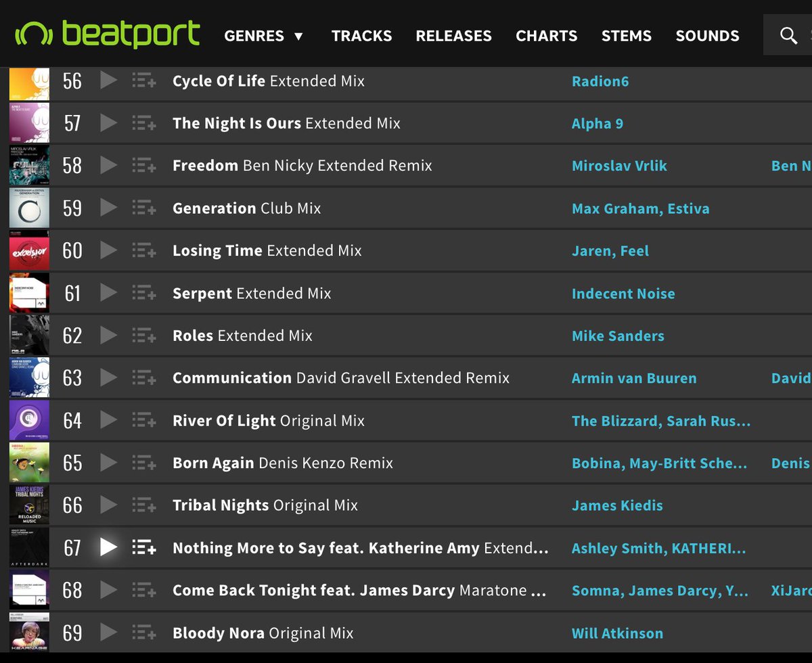Add Cycle Of Life to queue
Viewport: 812px width, 663px height.
coord(144,81)
